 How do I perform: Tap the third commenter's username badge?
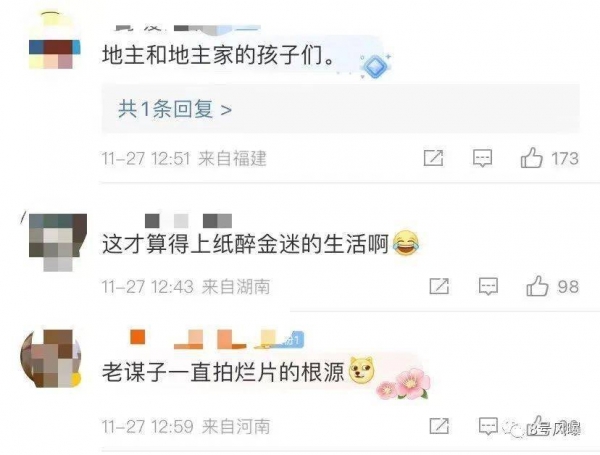tap(292, 339)
